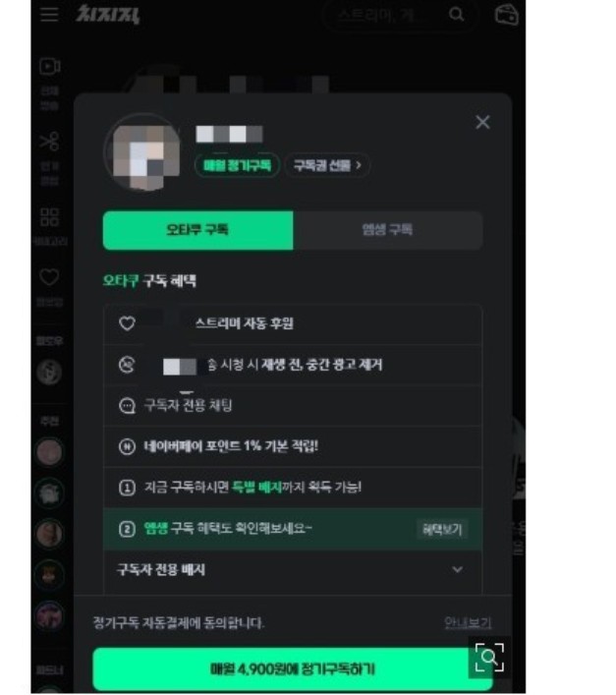The image size is (616, 695).
Task: Expand the 구독자 전용 배지 section
Action: [292, 570]
